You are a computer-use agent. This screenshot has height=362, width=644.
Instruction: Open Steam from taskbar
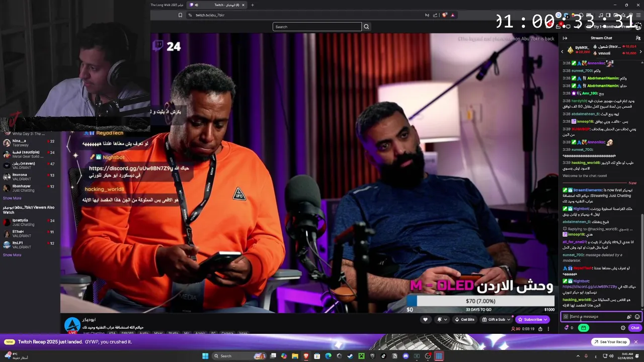click(350, 356)
